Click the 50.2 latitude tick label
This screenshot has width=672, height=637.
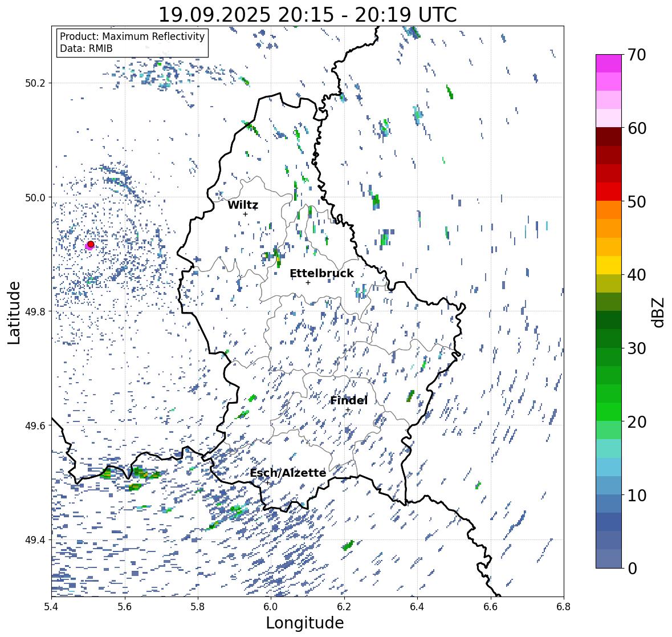(x=35, y=83)
